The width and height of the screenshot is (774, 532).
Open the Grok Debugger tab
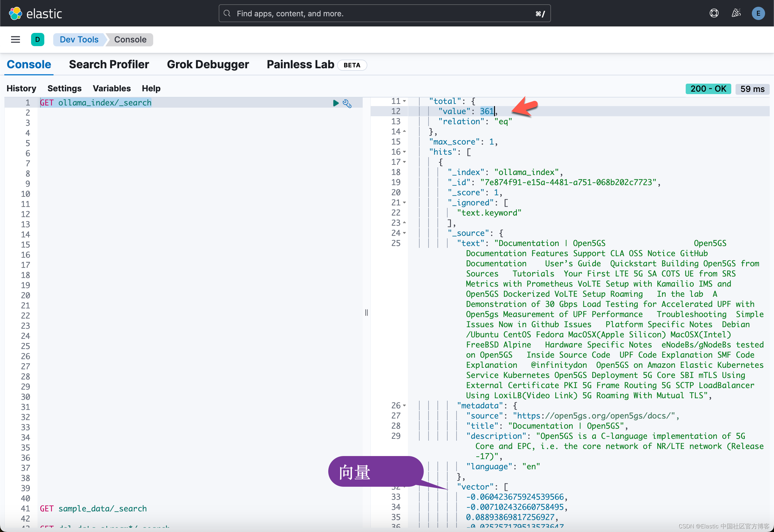(x=208, y=64)
